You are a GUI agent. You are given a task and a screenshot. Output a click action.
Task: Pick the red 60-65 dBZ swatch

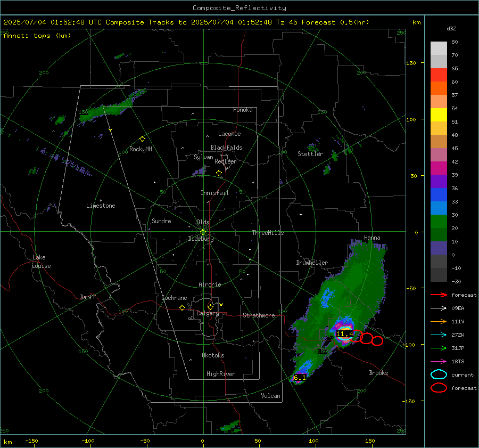(x=439, y=75)
